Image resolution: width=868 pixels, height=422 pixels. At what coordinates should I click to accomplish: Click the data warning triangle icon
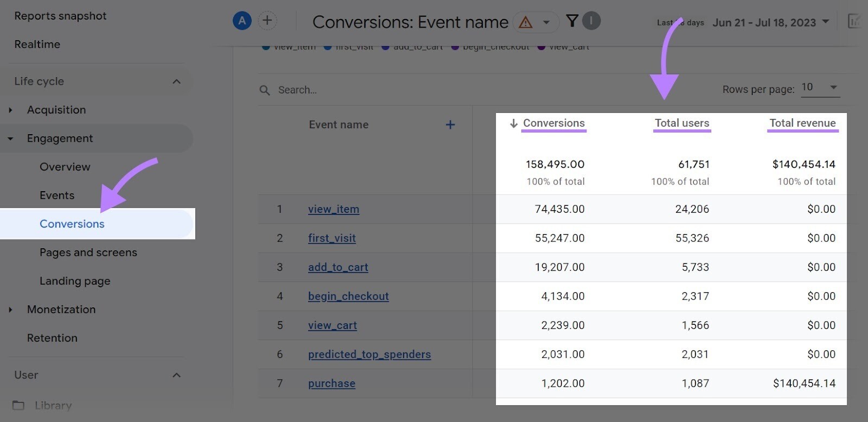coord(525,22)
